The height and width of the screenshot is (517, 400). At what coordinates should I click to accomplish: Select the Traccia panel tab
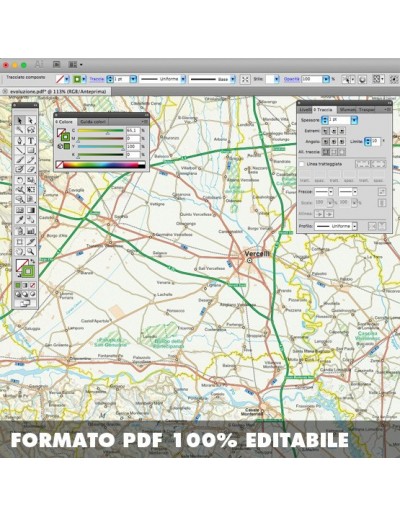coord(324,110)
